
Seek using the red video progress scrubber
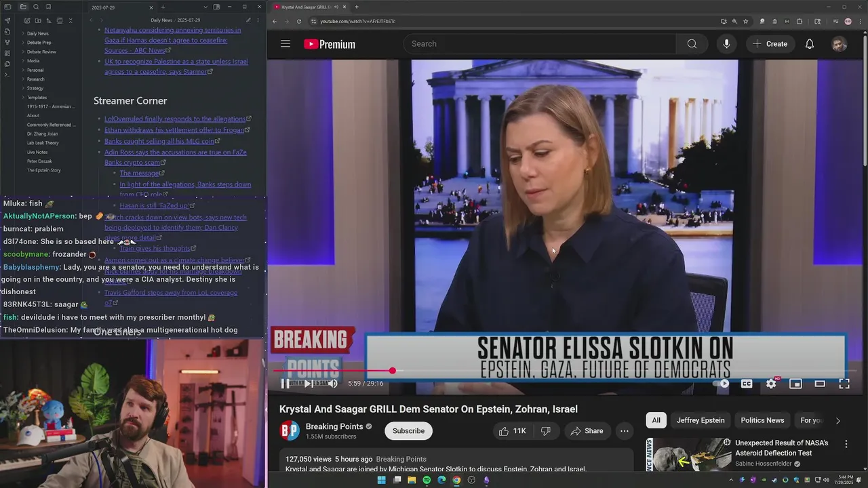pyautogui.click(x=392, y=371)
